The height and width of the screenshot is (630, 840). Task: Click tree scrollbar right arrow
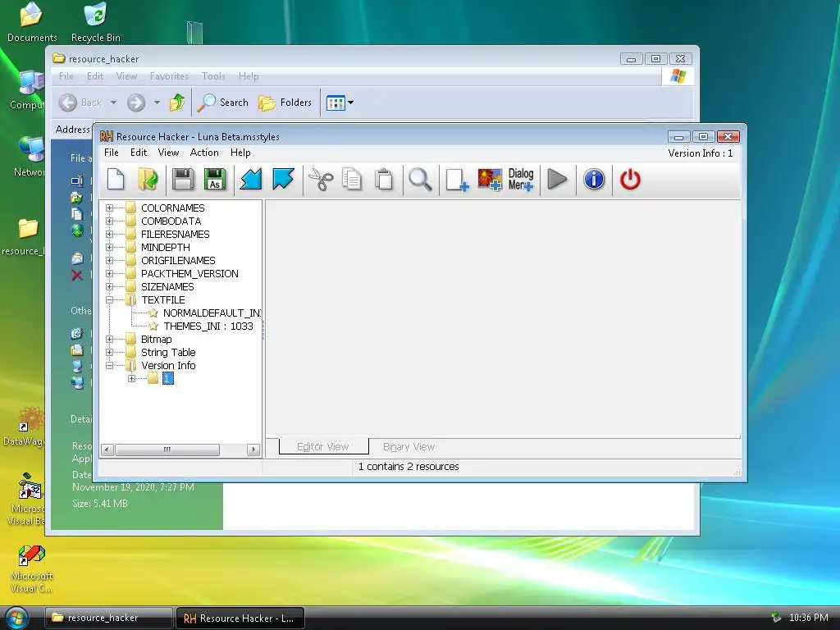(253, 450)
